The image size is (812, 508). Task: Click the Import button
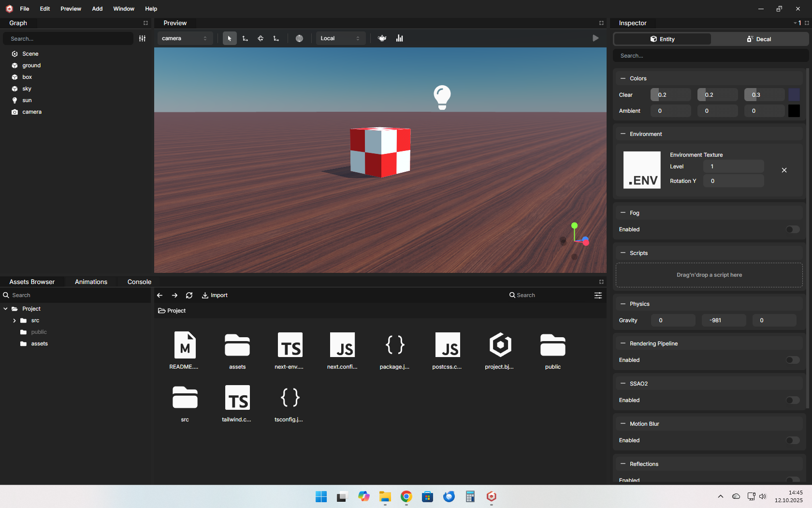tap(215, 295)
